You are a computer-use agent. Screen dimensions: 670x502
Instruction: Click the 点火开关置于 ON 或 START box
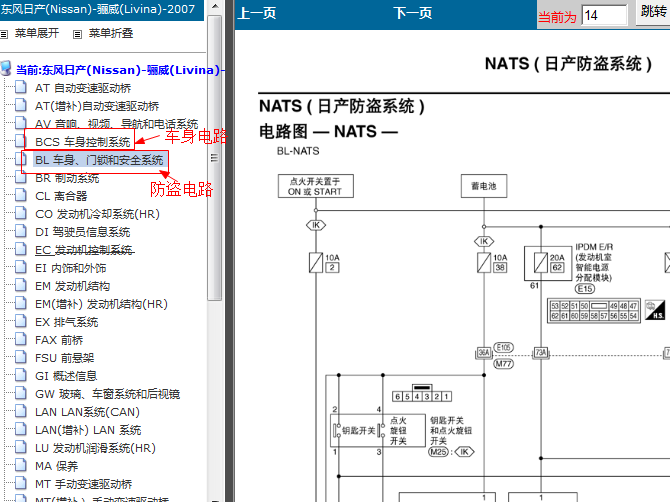[x=315, y=186]
